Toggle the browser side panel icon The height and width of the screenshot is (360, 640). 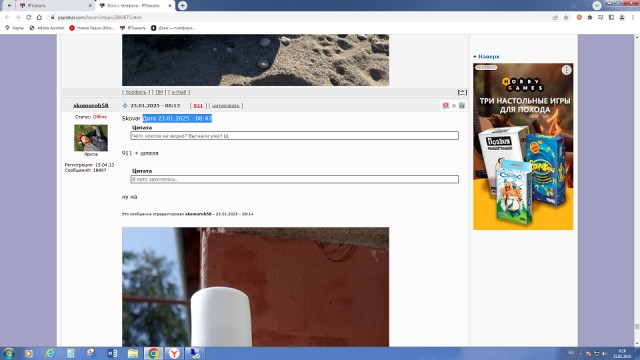[611, 18]
